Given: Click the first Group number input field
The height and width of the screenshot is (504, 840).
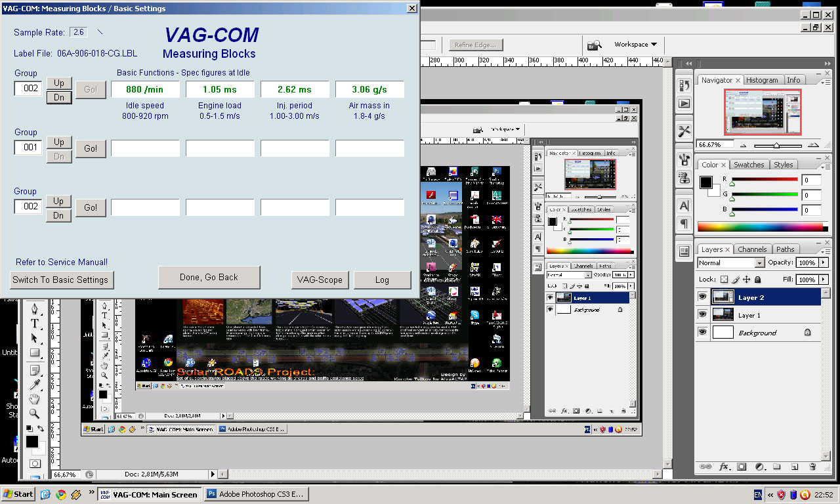Looking at the screenshot, I should pos(28,89).
